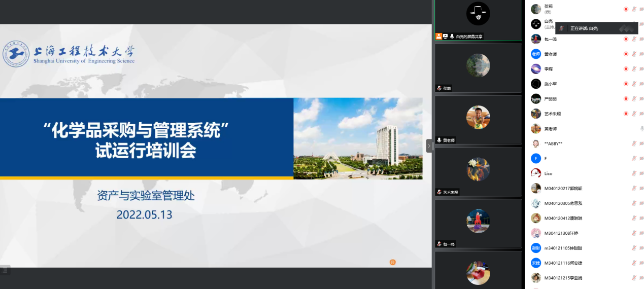
Task: Click muted mic icon in 严丽丽 row
Action: [634, 99]
